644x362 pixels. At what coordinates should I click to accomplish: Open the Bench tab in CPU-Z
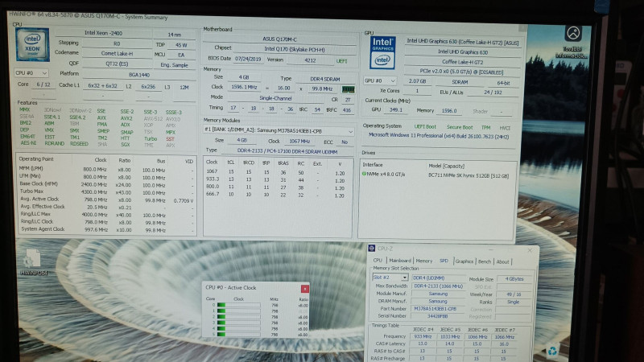coord(485,261)
